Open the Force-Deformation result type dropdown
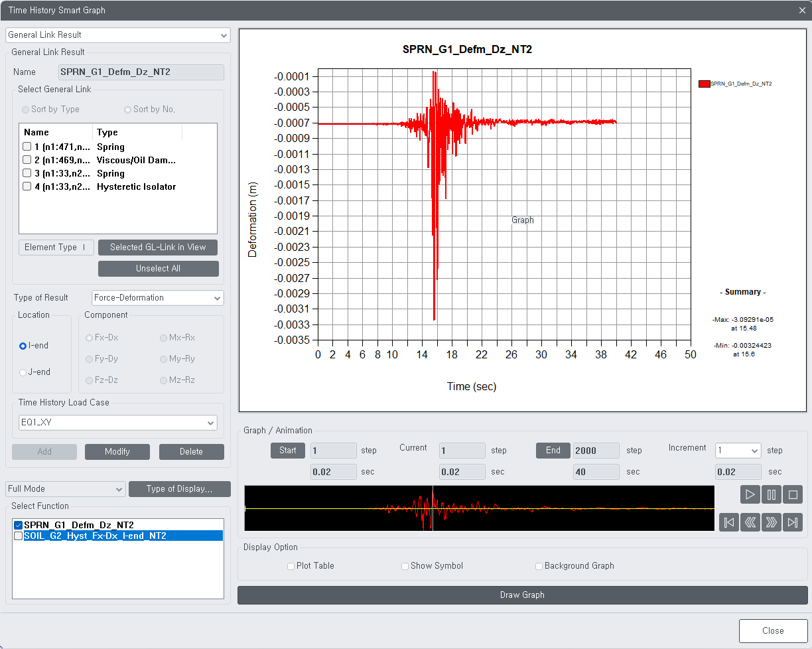 coord(219,298)
